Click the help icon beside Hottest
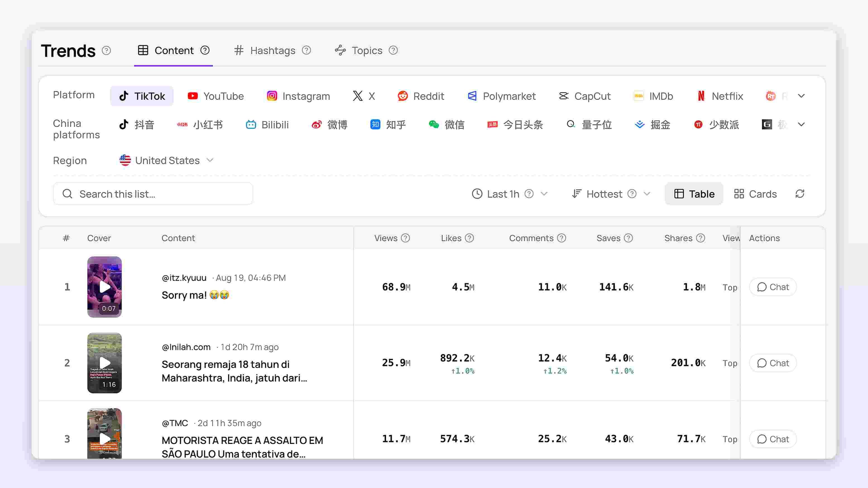 pyautogui.click(x=632, y=194)
